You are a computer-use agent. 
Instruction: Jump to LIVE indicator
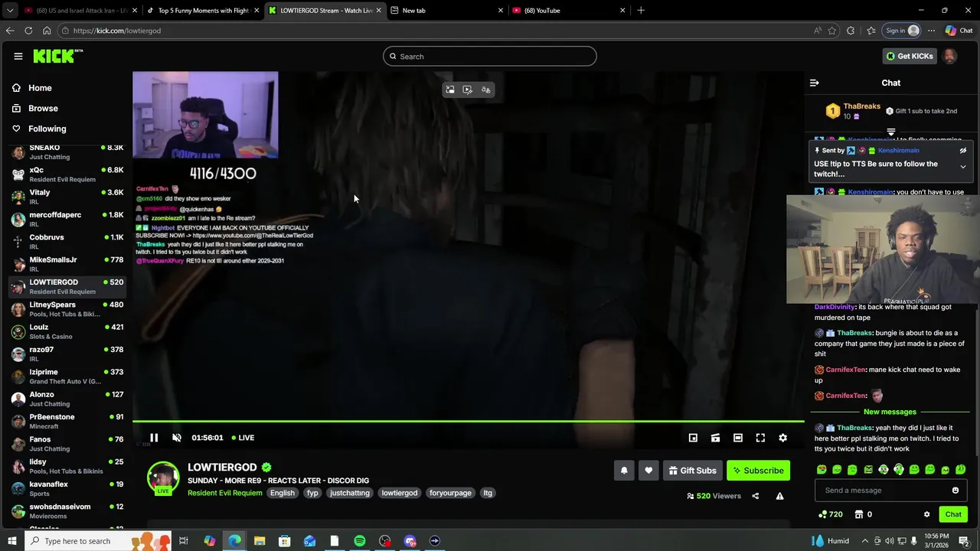pyautogui.click(x=242, y=438)
